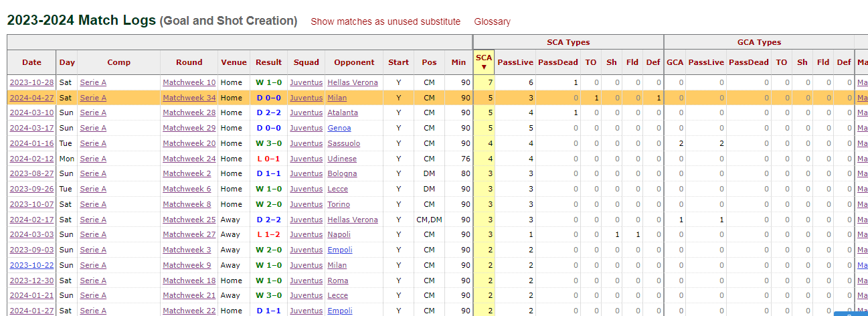Sort by the GCA column header

[x=675, y=62]
